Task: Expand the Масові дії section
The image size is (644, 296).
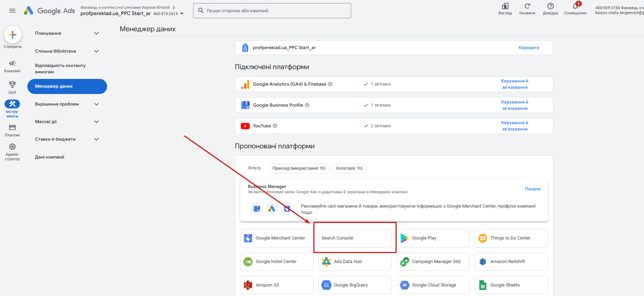Action: 97,122
